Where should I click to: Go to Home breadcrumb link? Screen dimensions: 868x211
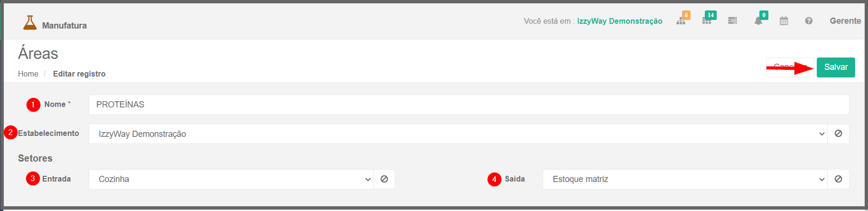coord(28,74)
